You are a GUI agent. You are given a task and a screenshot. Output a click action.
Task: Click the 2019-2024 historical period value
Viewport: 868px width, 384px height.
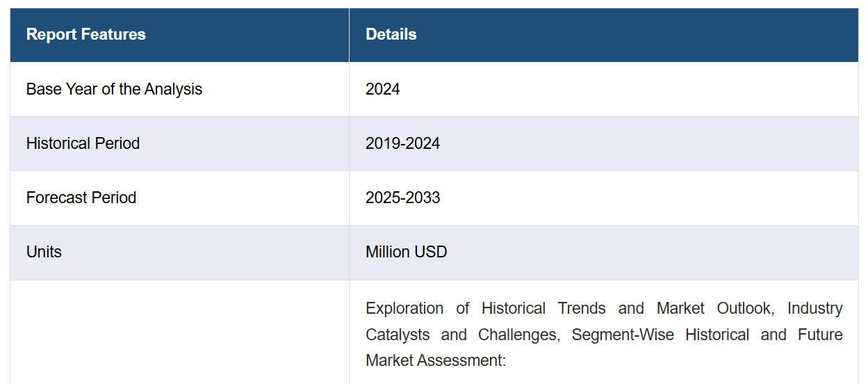(402, 143)
